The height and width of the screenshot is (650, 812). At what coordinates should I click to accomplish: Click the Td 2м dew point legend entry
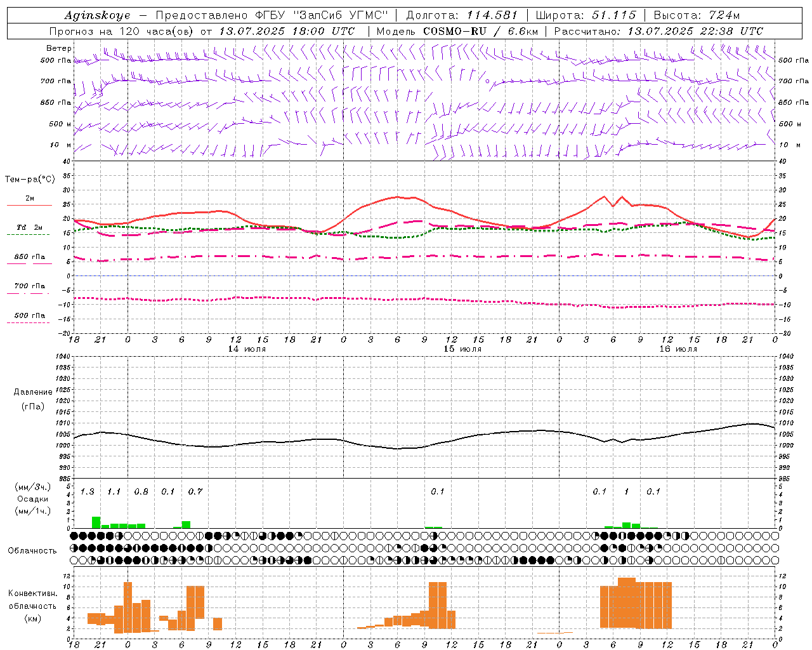[x=29, y=227]
